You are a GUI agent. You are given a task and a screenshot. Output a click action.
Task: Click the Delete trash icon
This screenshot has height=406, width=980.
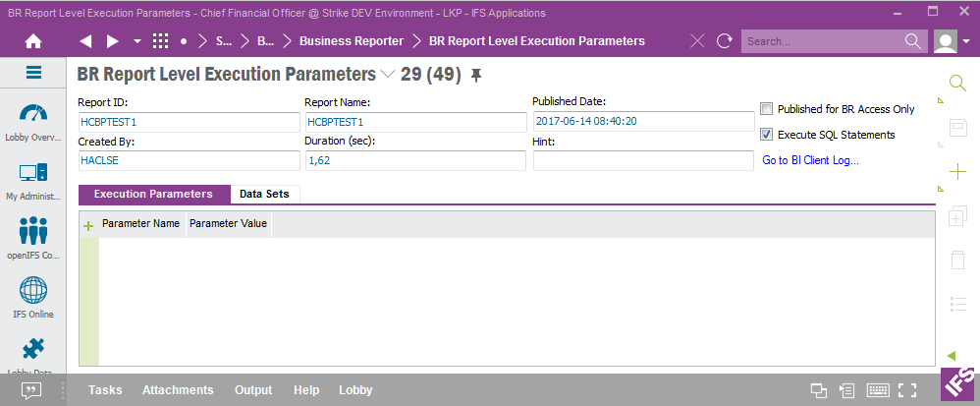pyautogui.click(x=957, y=260)
